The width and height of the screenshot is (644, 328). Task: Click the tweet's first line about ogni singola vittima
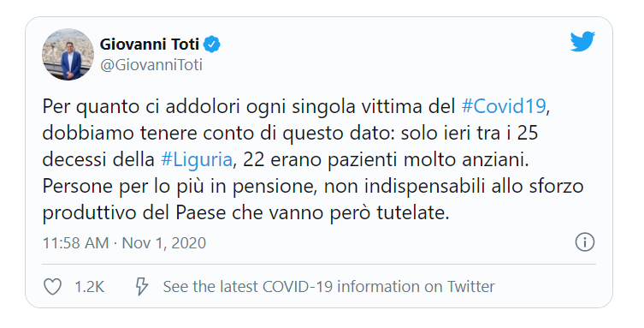point(296,107)
